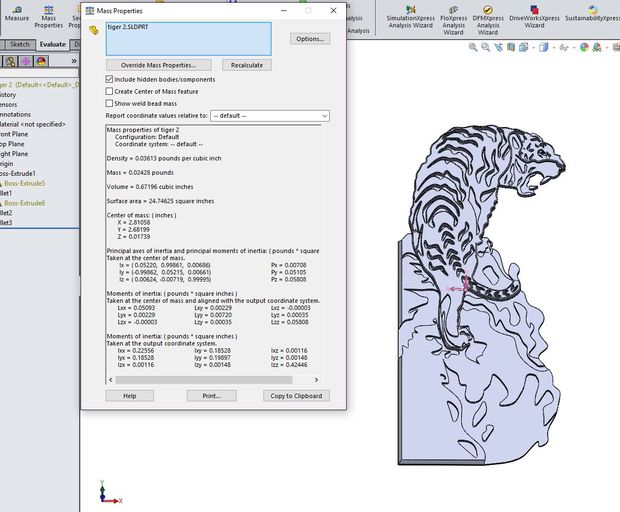Click 'Density = 0.03613 pounds per cubic inch'
This screenshot has height=512, width=620.
[164, 159]
